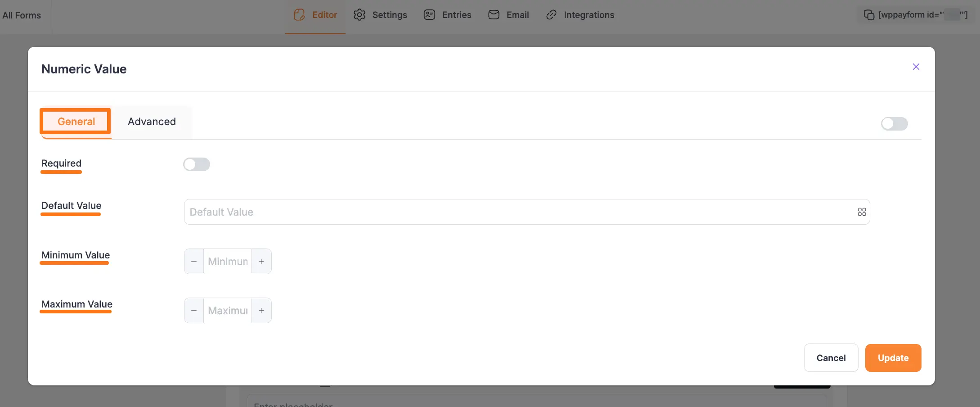This screenshot has width=980, height=407.
Task: Click the Integrations link icon
Action: (x=551, y=15)
